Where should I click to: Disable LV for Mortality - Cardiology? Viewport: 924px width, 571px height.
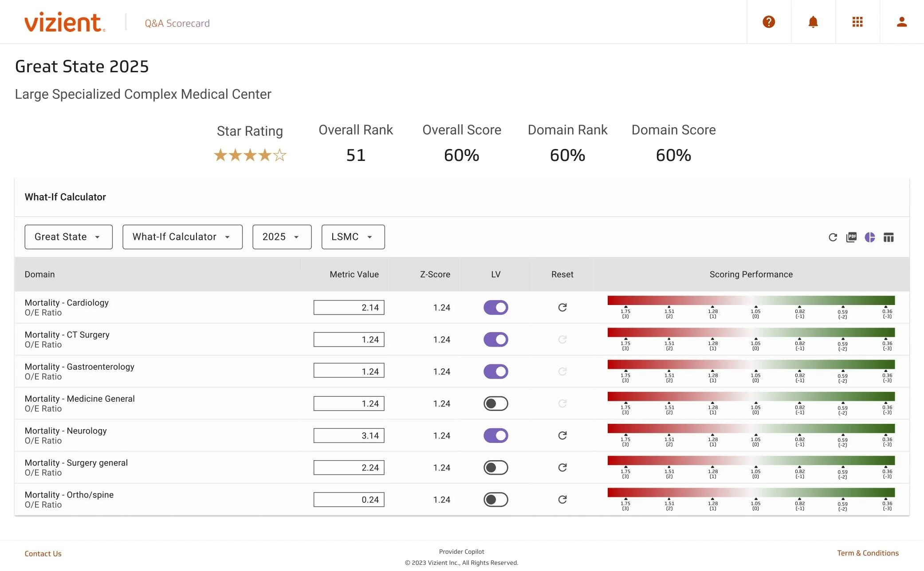[x=495, y=307]
